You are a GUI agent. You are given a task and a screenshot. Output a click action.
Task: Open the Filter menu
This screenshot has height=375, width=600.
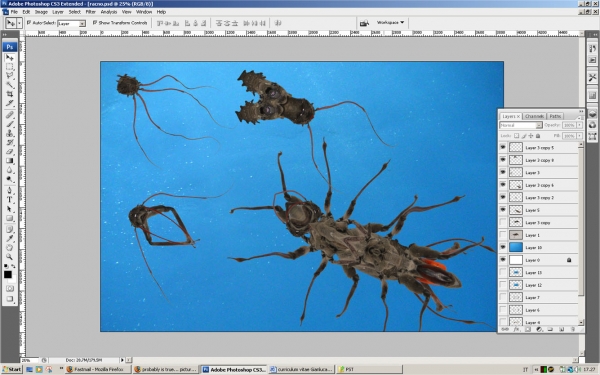[91, 12]
